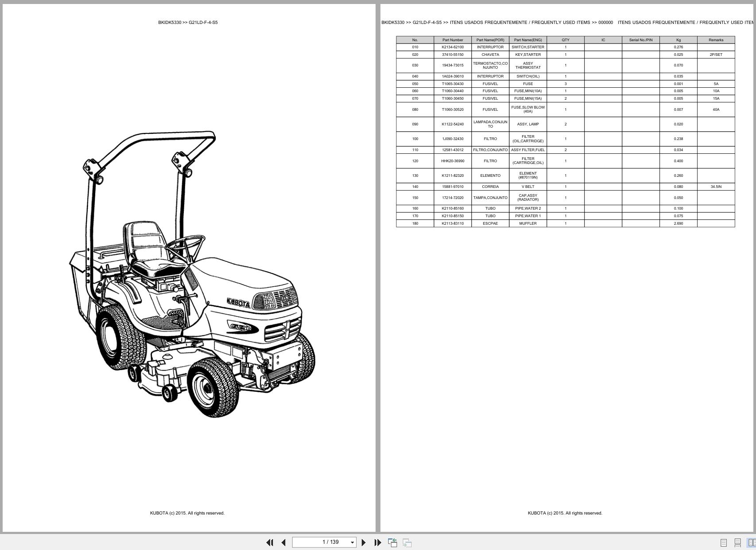Click the ASSY THERMOSTAT part name
The height and width of the screenshot is (550, 756).
(528, 65)
